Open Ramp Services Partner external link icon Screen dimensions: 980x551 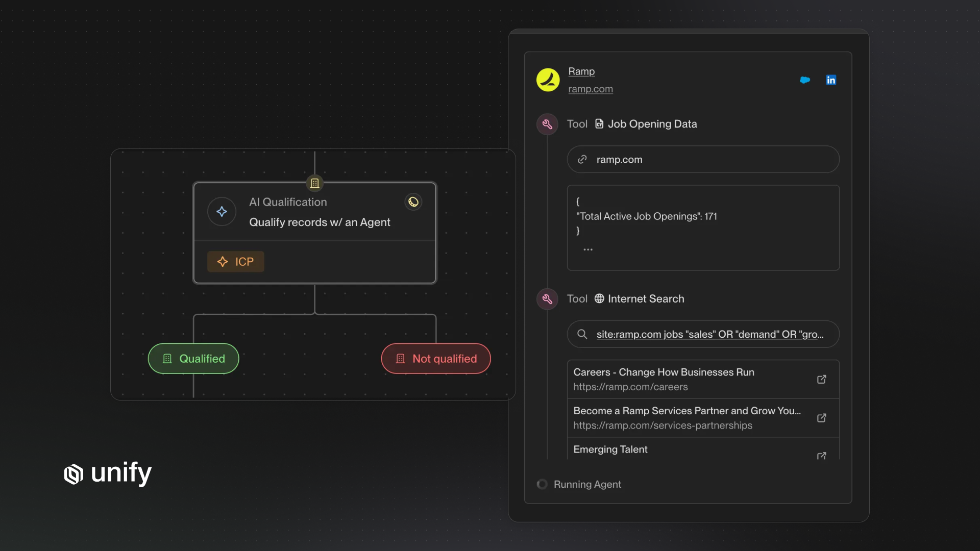[x=821, y=418]
